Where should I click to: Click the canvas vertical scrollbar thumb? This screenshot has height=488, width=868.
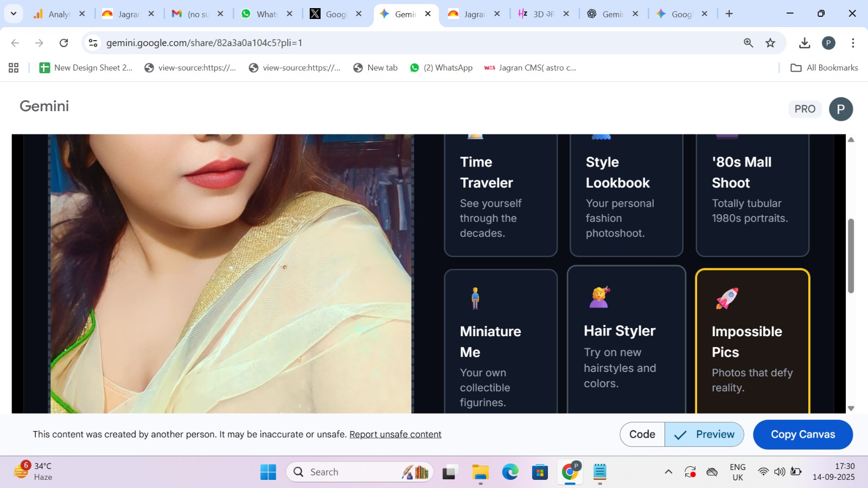click(851, 255)
